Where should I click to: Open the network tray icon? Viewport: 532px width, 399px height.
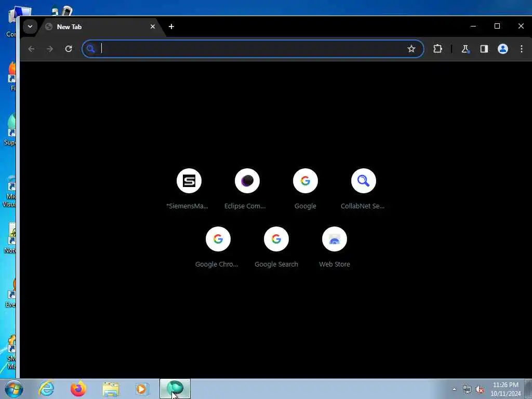coord(467,389)
